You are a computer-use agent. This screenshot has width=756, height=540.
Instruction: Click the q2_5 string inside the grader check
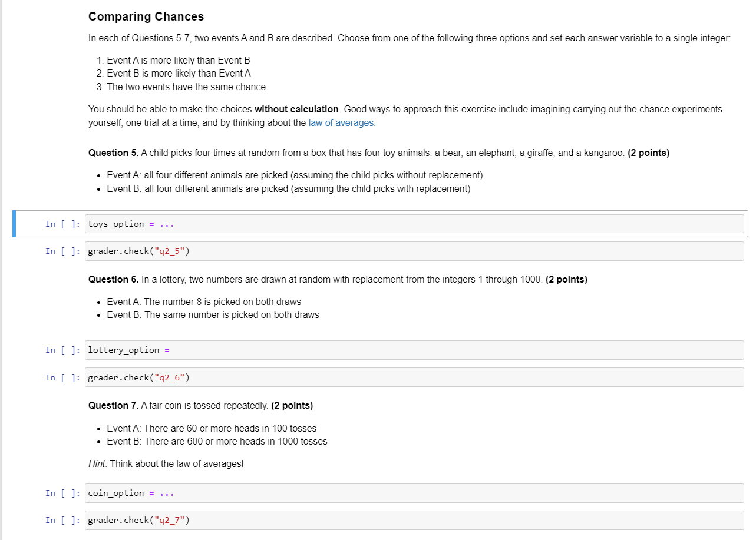point(170,251)
